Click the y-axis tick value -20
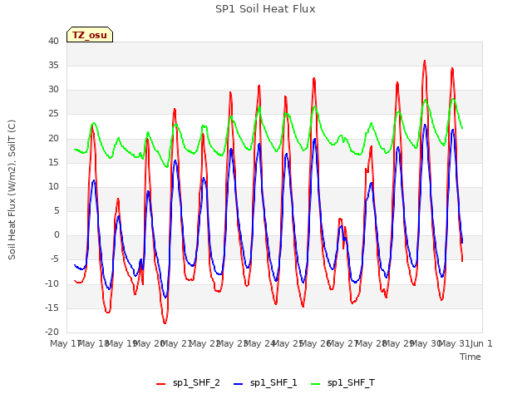The width and height of the screenshot is (532, 399). 52,332
